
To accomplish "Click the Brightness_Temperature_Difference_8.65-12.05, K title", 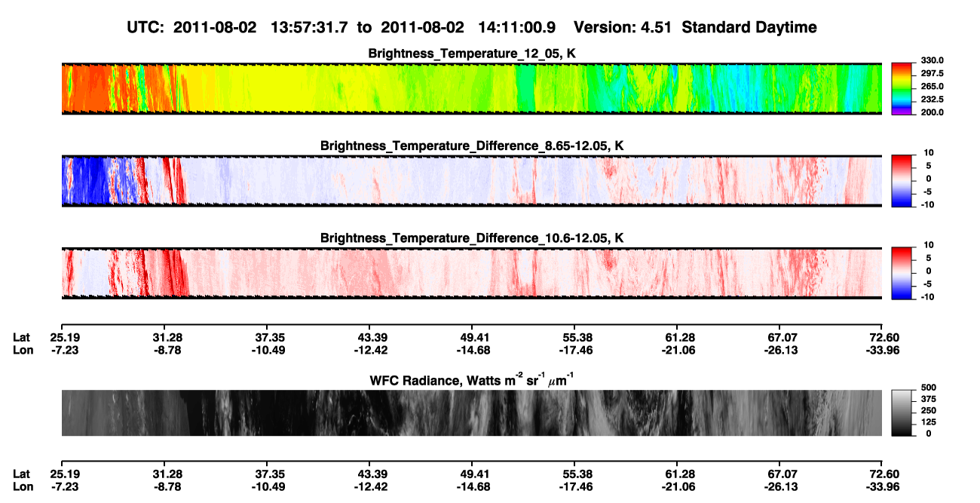I will click(472, 146).
